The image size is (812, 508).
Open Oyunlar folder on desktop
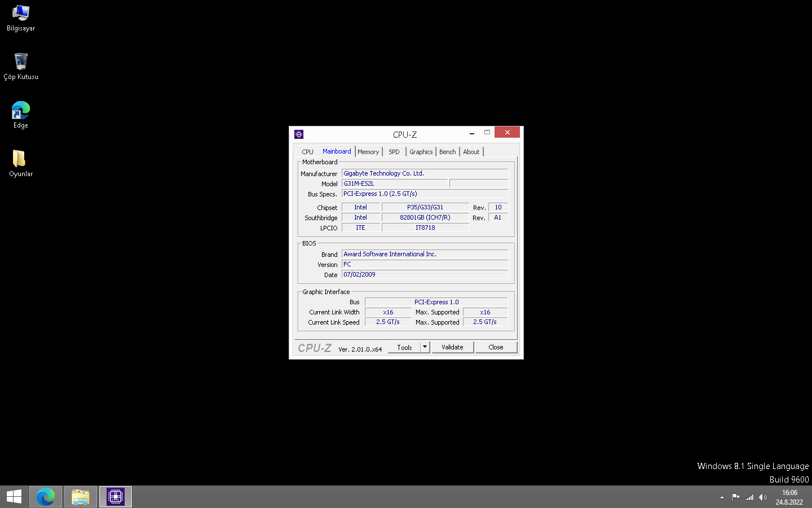(21, 164)
